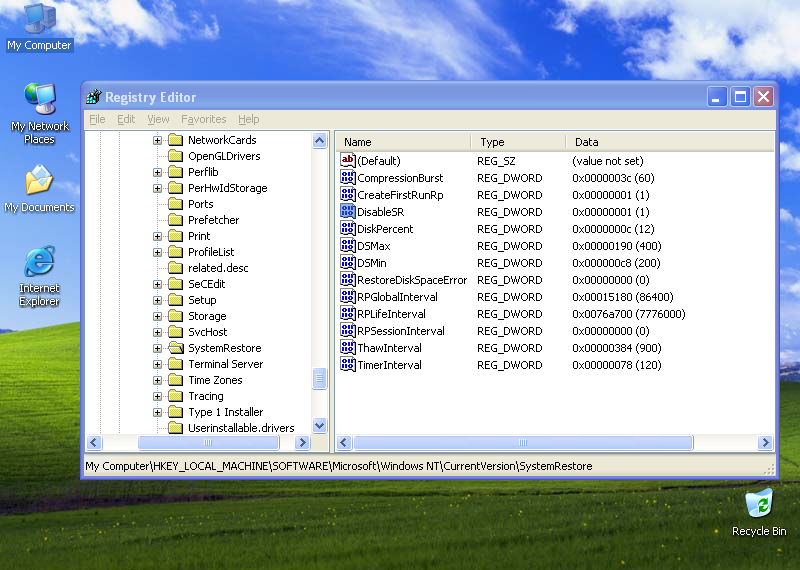
Task: Click the registry path in status bar
Action: pos(339,466)
